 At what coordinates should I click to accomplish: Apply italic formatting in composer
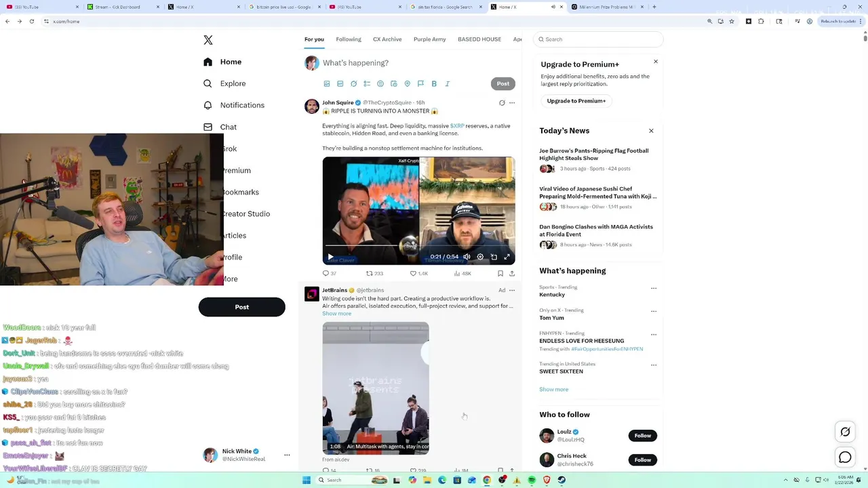pos(448,84)
